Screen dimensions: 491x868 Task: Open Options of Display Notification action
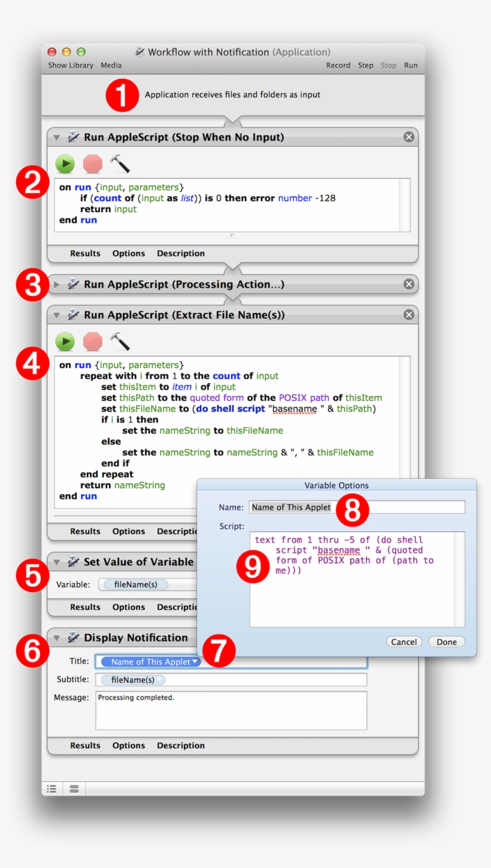129,745
